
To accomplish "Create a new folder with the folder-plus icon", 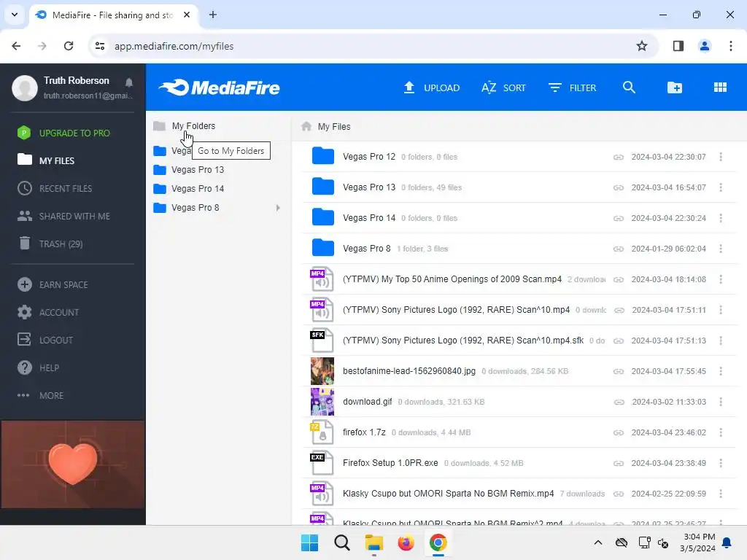I will [x=675, y=87].
